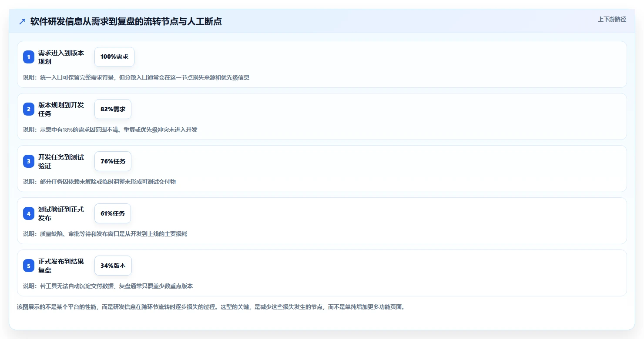Click the note starting "说明：质量缺陷、审批等待"

tap(105, 234)
